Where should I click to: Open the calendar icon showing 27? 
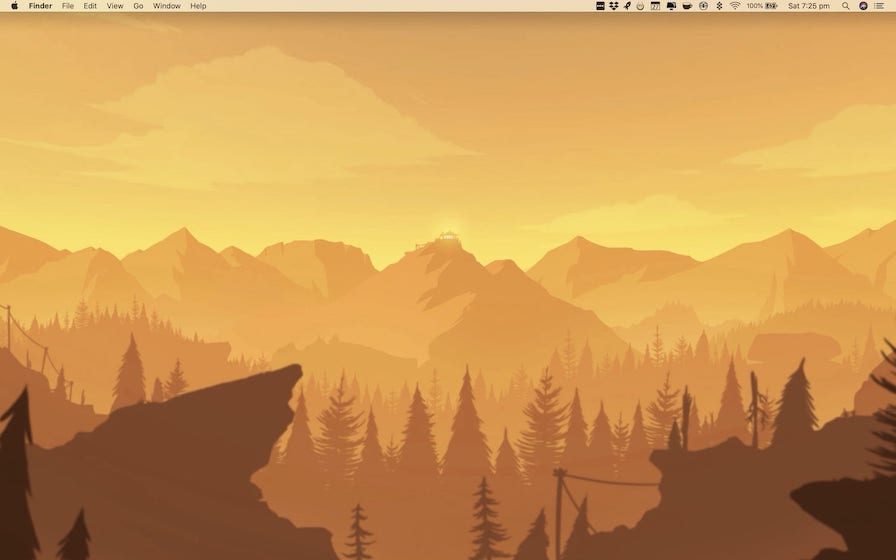click(656, 6)
